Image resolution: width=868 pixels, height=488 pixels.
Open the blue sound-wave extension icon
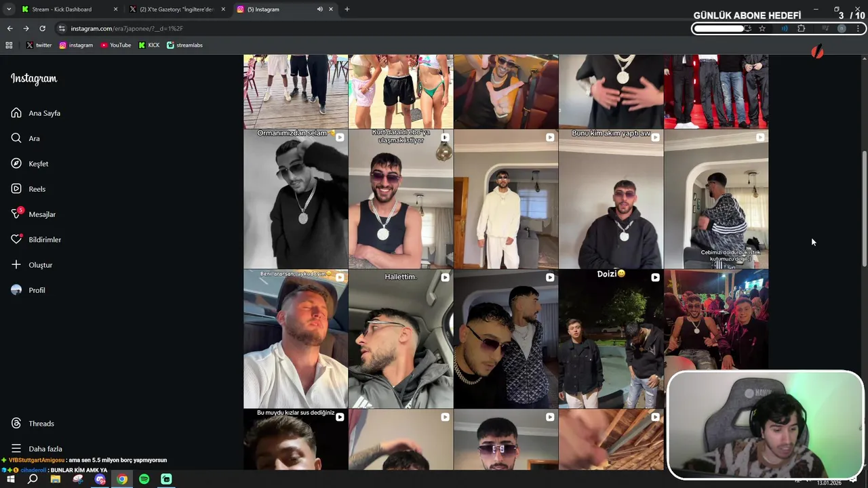click(785, 28)
